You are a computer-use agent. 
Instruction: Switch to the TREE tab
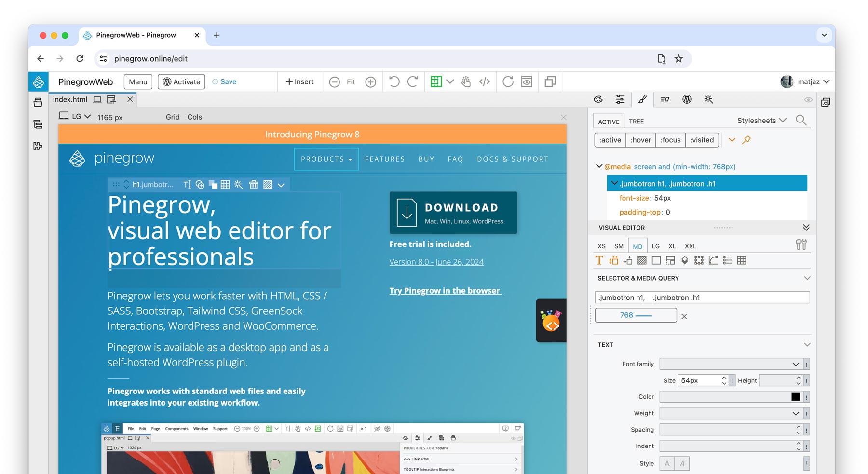tap(636, 122)
